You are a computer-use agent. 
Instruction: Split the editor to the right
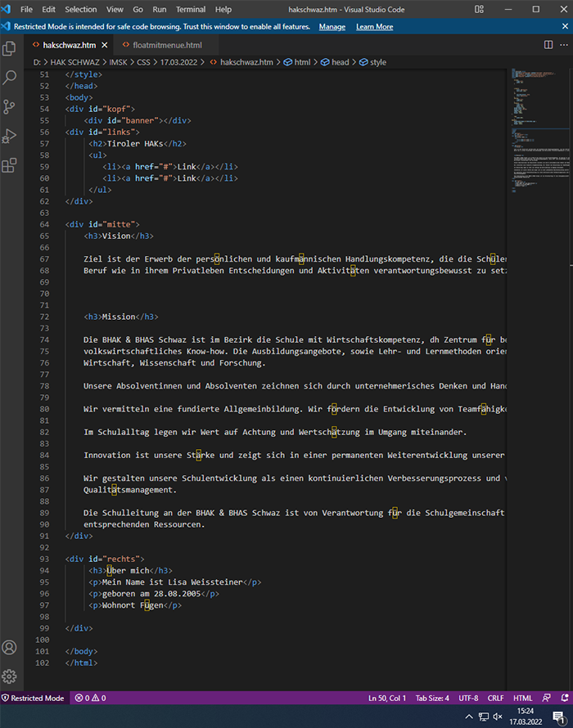click(x=548, y=44)
